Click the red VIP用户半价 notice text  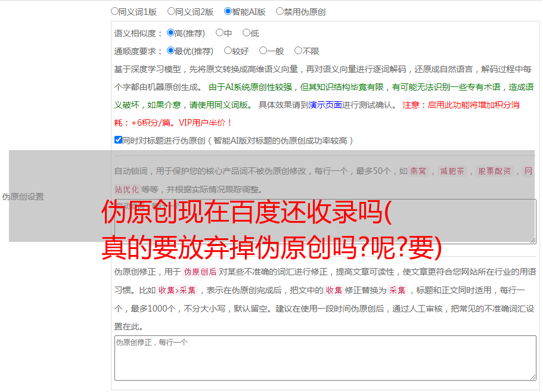(205, 123)
